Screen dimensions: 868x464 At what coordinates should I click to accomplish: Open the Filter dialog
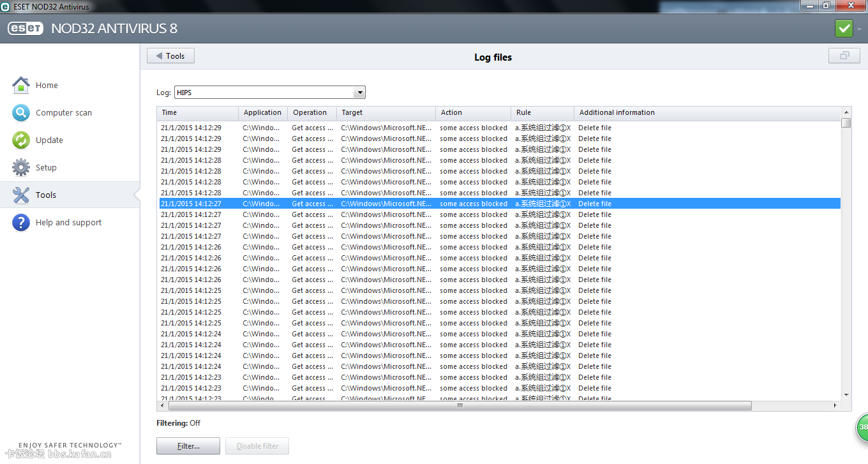(x=188, y=445)
